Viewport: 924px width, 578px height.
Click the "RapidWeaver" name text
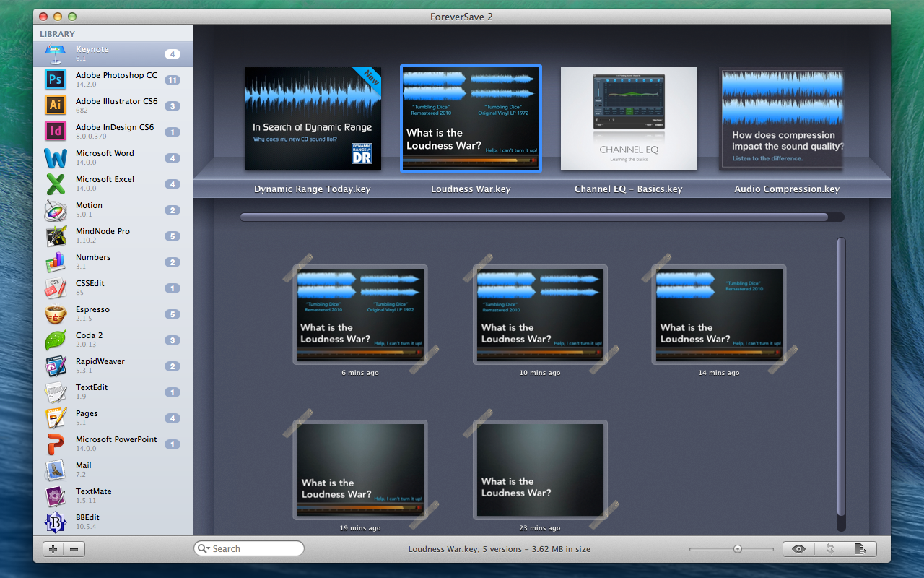pos(100,361)
